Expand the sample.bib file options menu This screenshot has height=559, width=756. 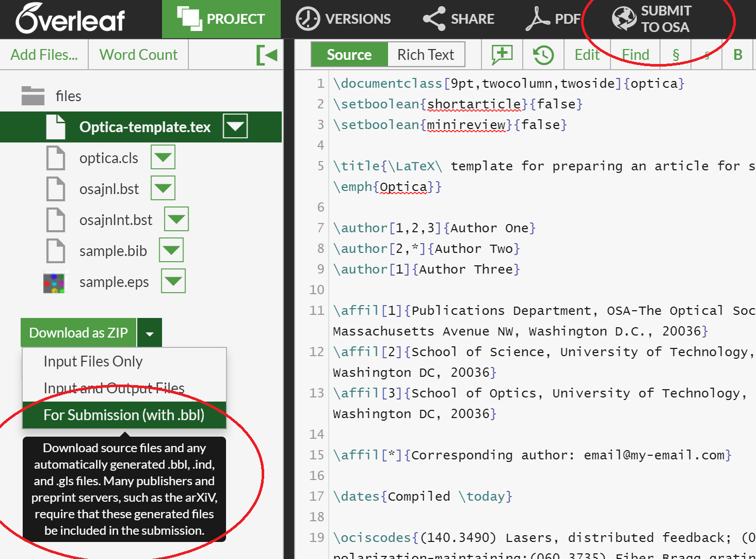click(x=171, y=250)
